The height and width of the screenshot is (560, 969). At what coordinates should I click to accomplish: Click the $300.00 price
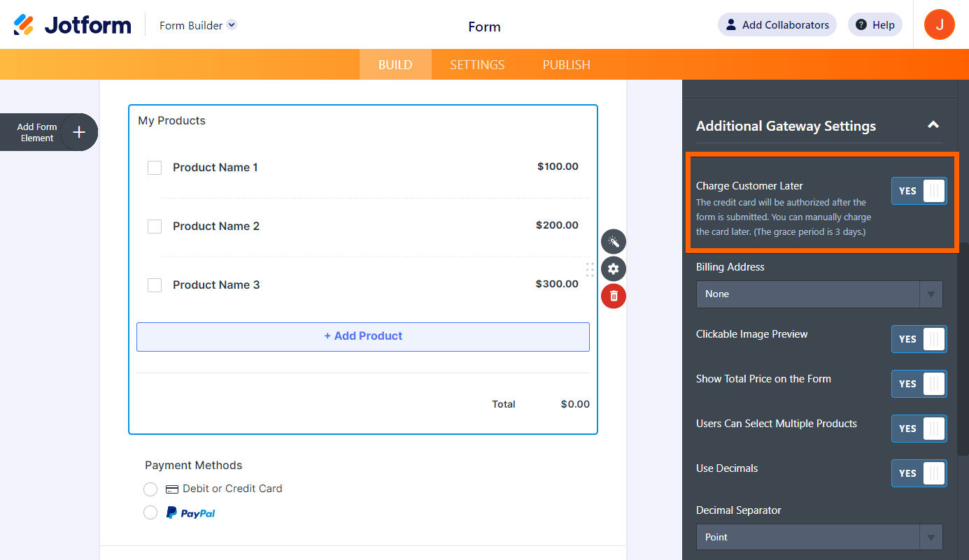pos(557,284)
